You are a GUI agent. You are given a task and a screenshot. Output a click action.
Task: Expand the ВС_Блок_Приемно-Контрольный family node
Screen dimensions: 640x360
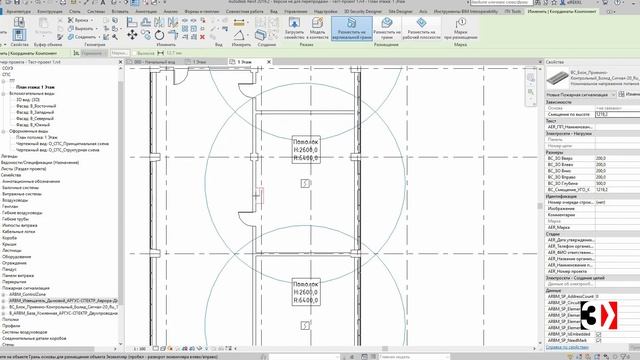(3, 307)
